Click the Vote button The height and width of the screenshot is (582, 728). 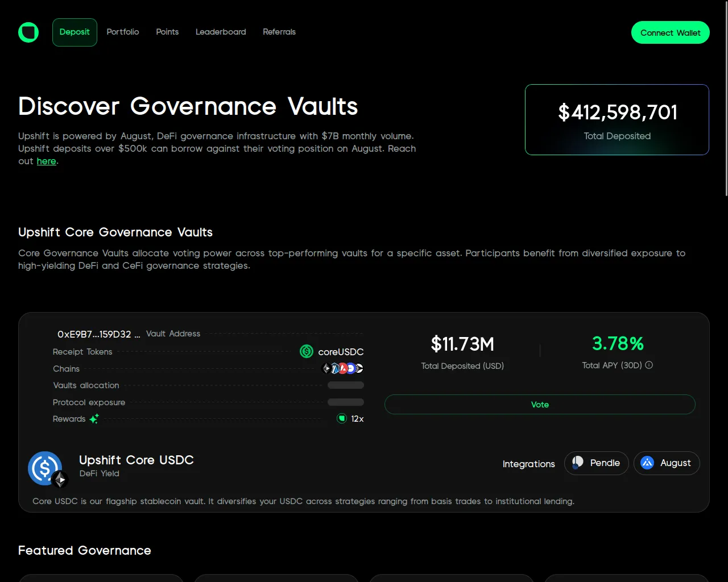coord(540,405)
